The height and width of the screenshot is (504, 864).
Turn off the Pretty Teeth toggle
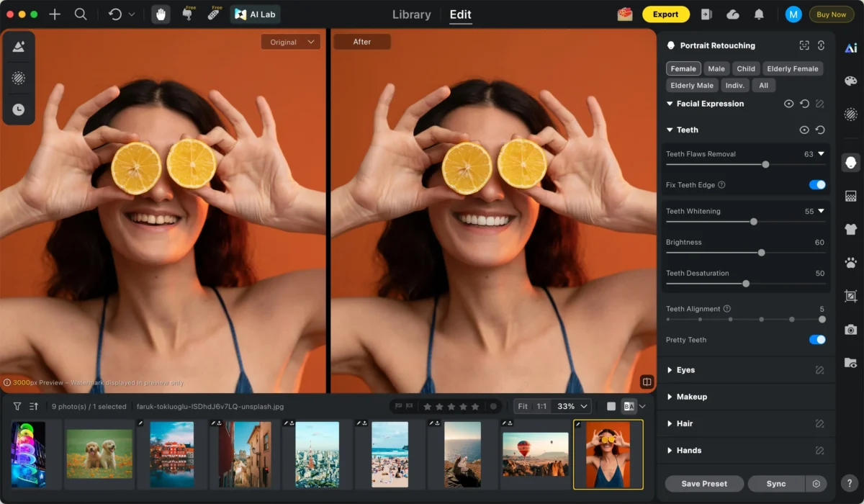[816, 340]
